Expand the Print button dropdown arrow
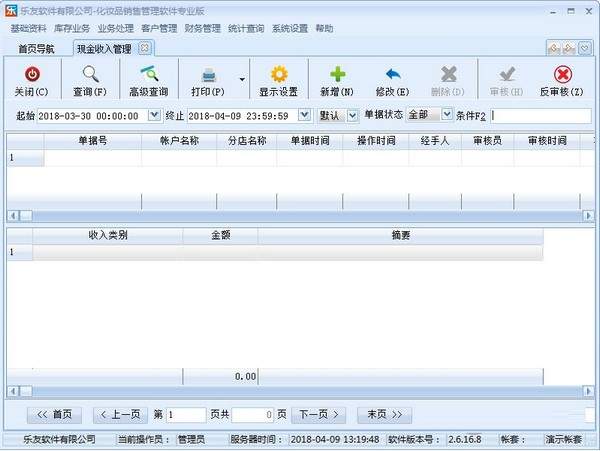This screenshot has height=451, width=600. (x=242, y=79)
